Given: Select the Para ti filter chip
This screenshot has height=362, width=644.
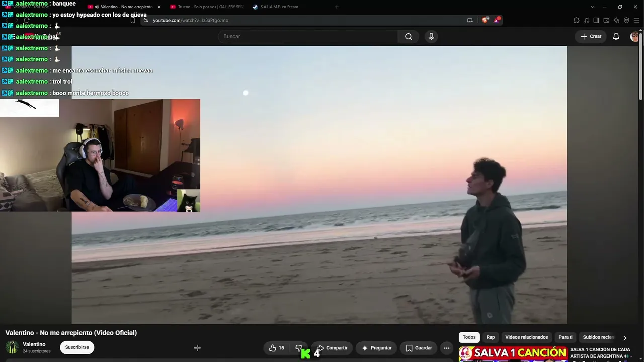Looking at the screenshot, I should 566,337.
